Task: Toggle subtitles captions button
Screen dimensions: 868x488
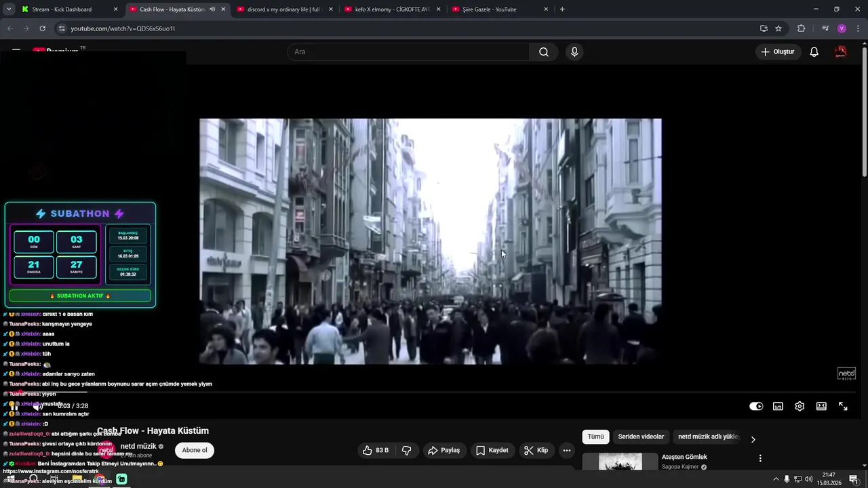Action: pos(778,406)
